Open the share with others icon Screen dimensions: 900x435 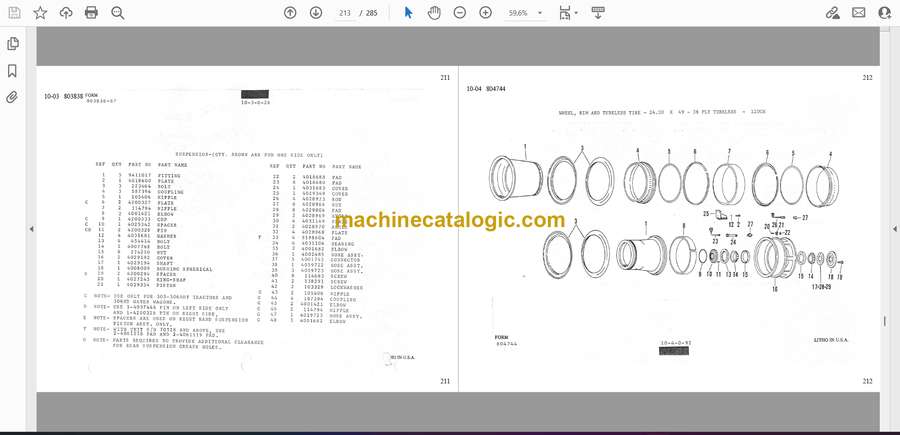point(885,13)
